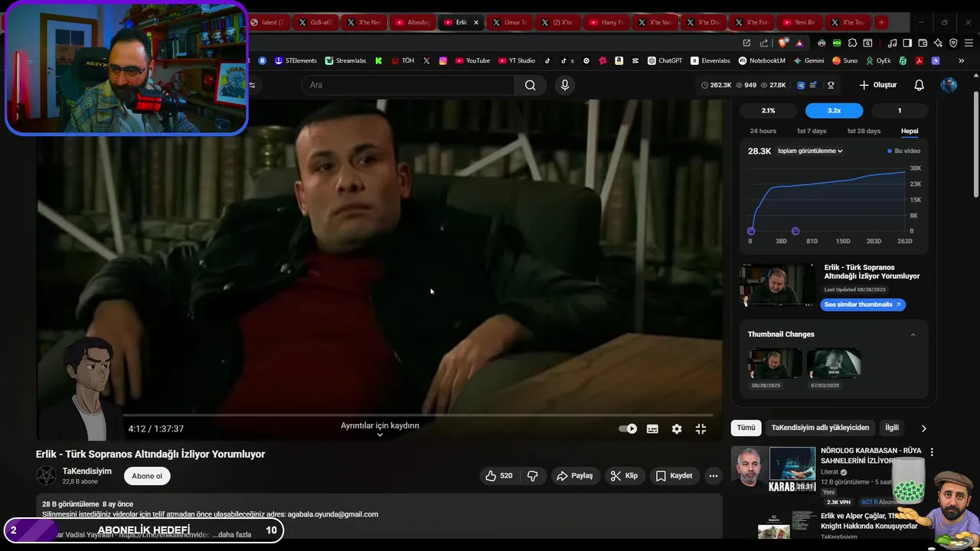Viewport: 980px width, 551px height.
Task: Dislike the video with thumbs-down icon
Action: [x=533, y=476]
